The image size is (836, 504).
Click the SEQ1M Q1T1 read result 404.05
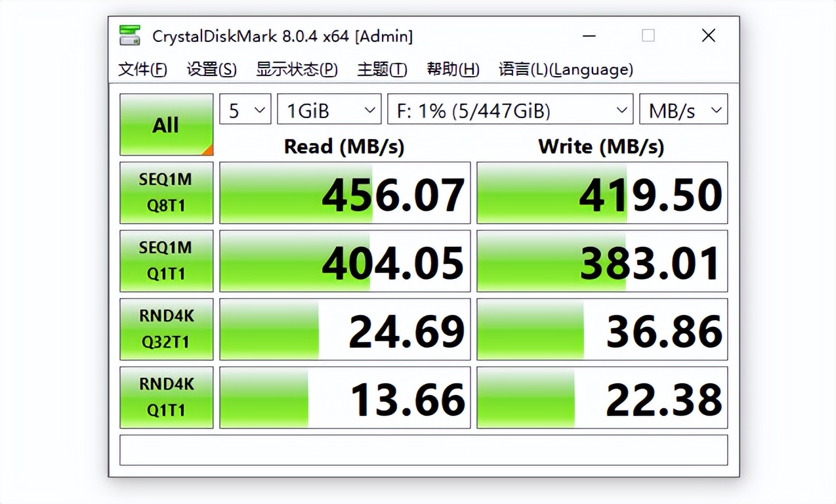(x=345, y=261)
